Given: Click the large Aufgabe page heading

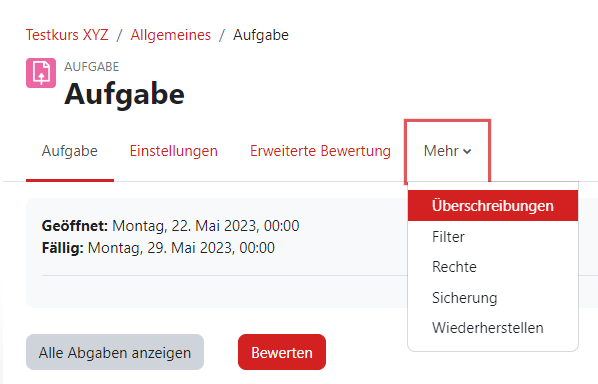Looking at the screenshot, I should 124,94.
